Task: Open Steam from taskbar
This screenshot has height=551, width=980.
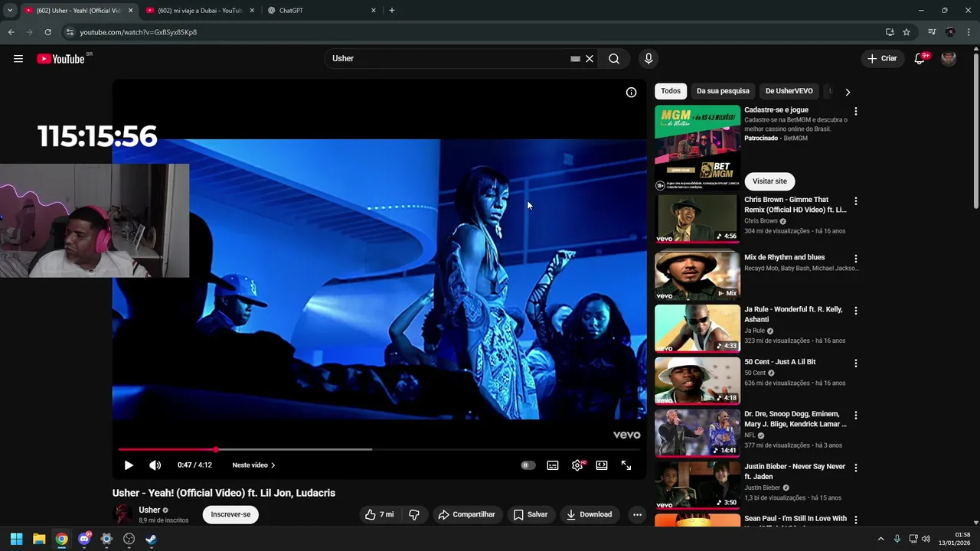Action: click(151, 539)
